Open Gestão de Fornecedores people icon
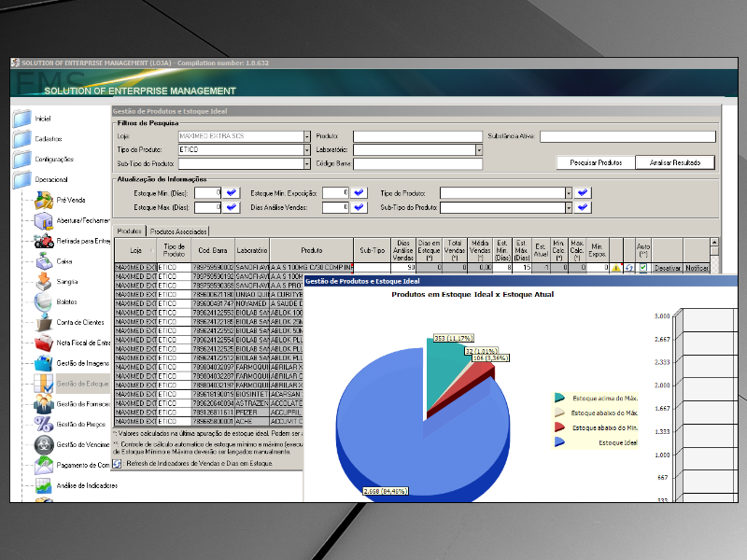This screenshot has width=747, height=560. (x=44, y=404)
